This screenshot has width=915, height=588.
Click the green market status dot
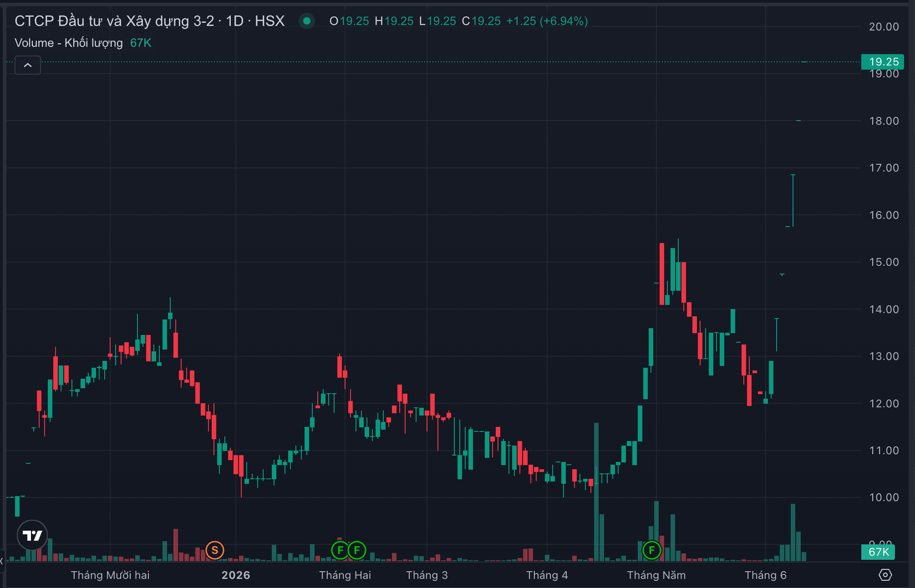[307, 21]
